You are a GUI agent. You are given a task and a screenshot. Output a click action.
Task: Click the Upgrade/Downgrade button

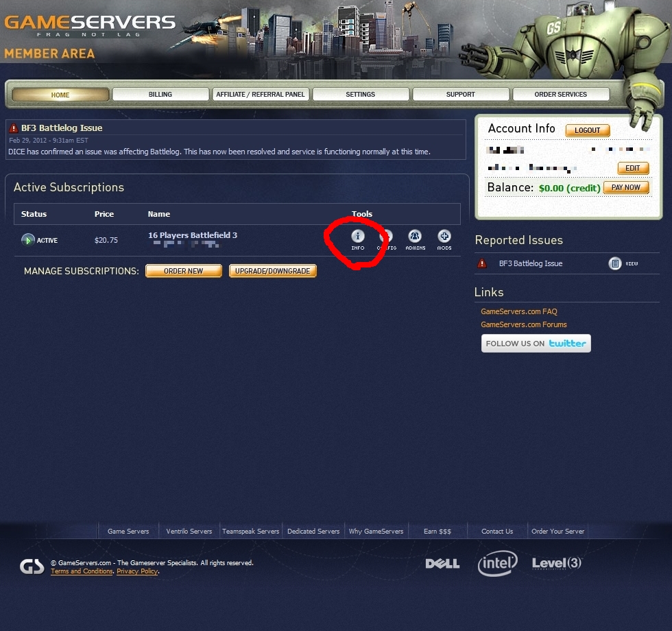click(x=273, y=271)
